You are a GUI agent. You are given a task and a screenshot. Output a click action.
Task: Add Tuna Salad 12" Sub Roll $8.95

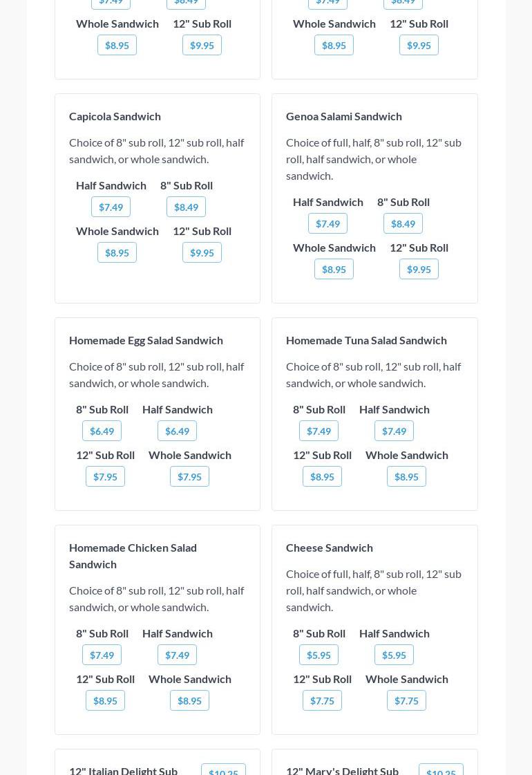point(322,476)
